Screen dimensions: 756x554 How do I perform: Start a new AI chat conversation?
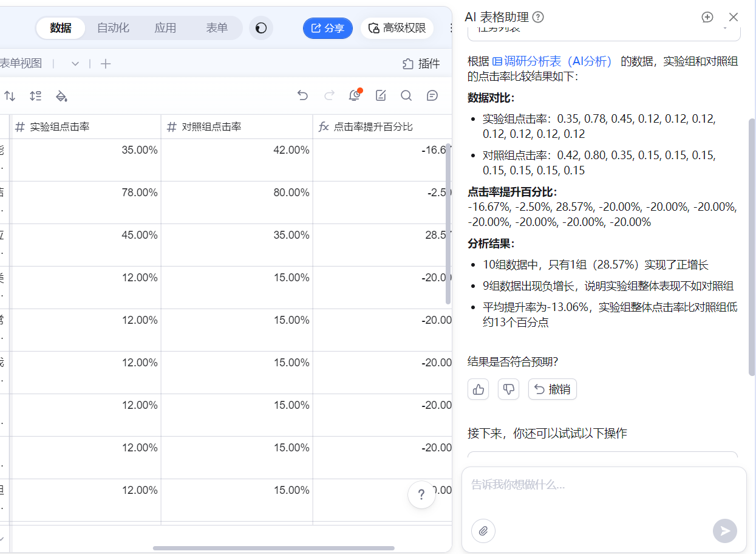pos(707,17)
